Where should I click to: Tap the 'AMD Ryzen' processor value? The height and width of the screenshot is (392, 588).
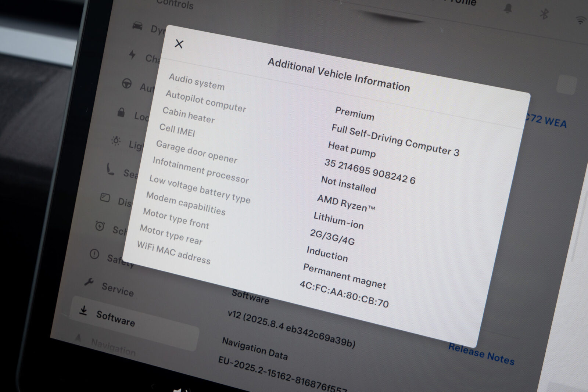coord(346,203)
